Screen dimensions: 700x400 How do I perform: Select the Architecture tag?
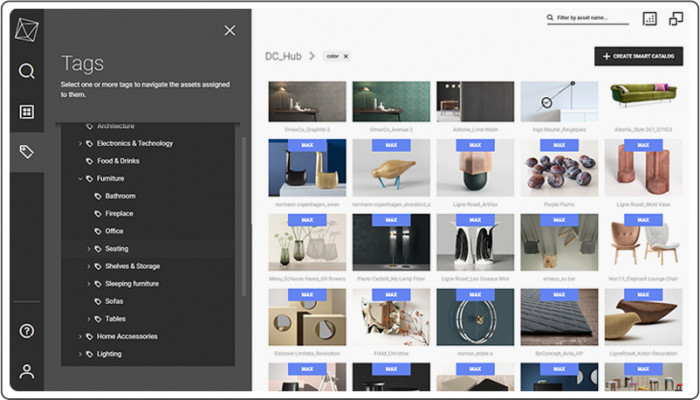(x=116, y=126)
